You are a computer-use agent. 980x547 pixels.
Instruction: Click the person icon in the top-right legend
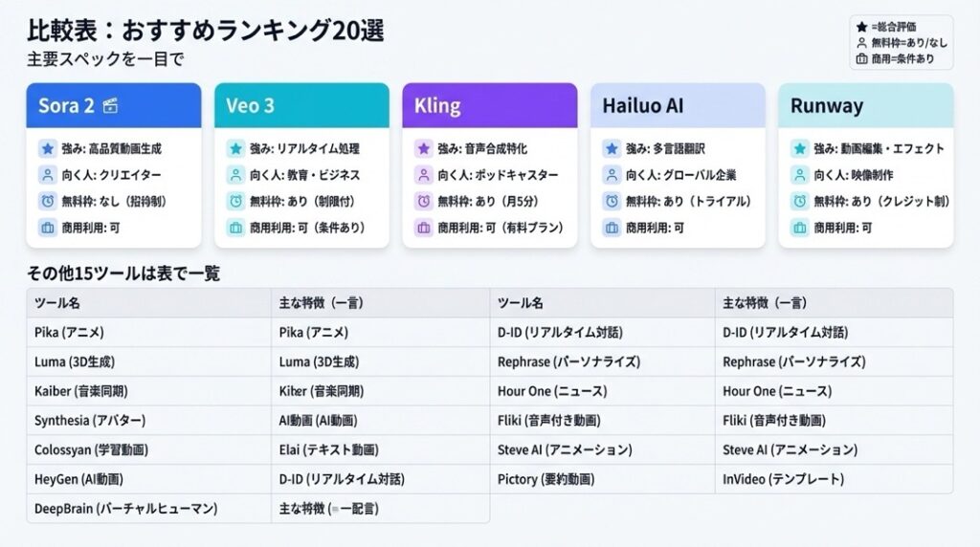tap(861, 42)
